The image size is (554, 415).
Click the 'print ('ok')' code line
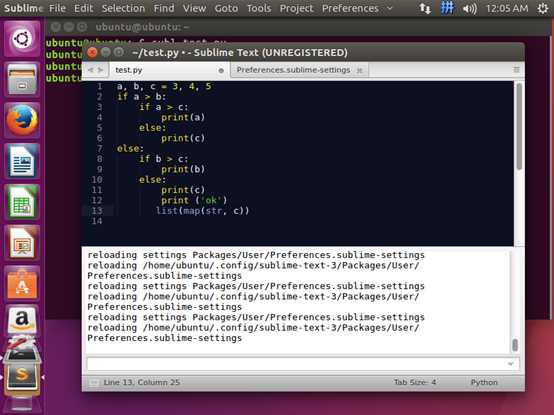tap(194, 201)
